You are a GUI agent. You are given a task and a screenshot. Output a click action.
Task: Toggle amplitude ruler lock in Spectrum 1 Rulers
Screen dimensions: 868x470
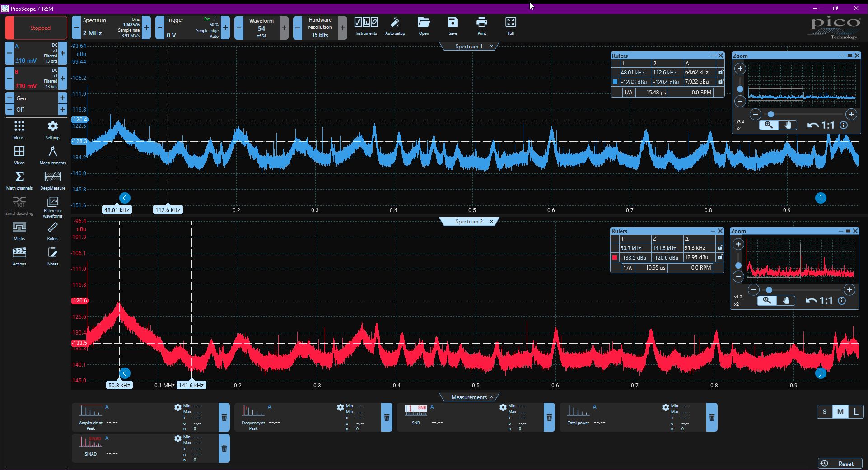pos(720,82)
